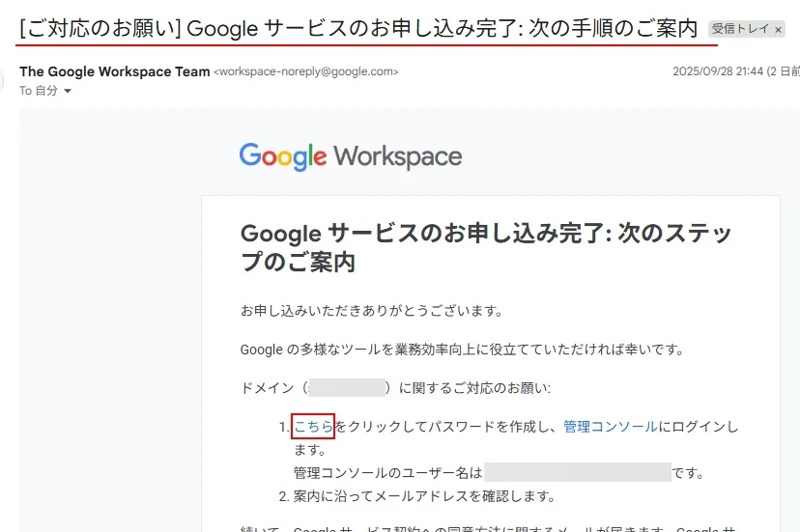The image size is (800, 532).
Task: Click the workspace-noreply@google.com sender address
Action: click(305, 71)
